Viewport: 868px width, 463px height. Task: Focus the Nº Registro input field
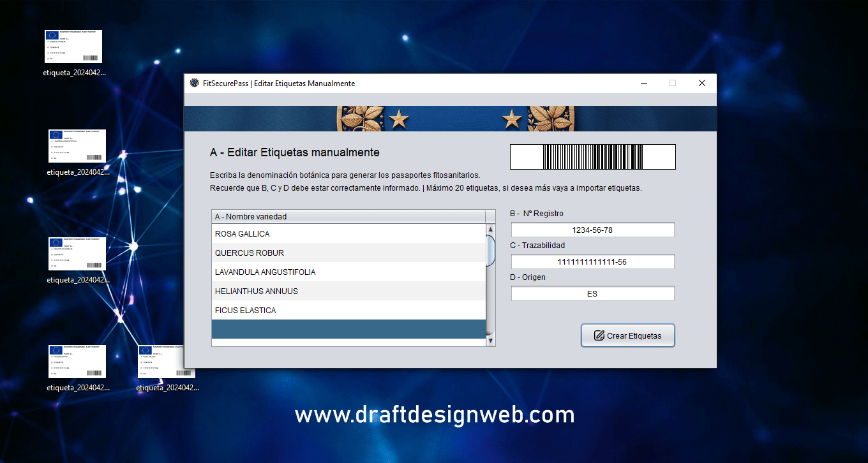pyautogui.click(x=592, y=230)
